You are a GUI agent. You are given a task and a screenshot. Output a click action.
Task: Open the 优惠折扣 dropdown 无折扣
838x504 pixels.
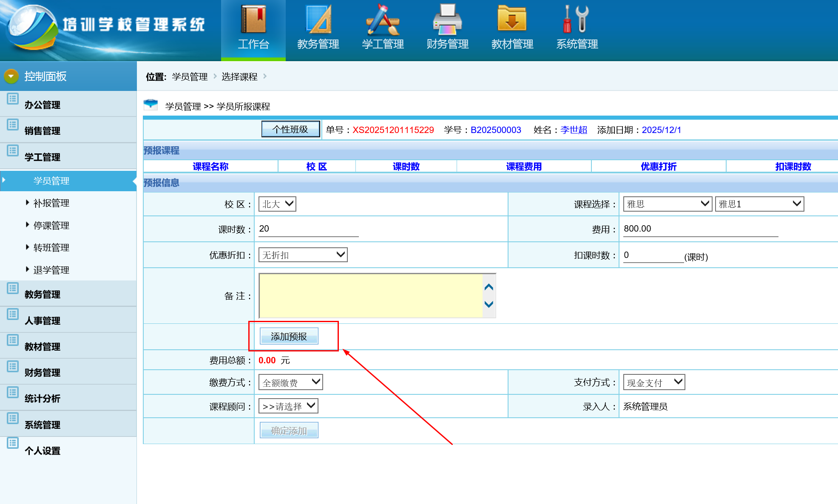pos(303,255)
